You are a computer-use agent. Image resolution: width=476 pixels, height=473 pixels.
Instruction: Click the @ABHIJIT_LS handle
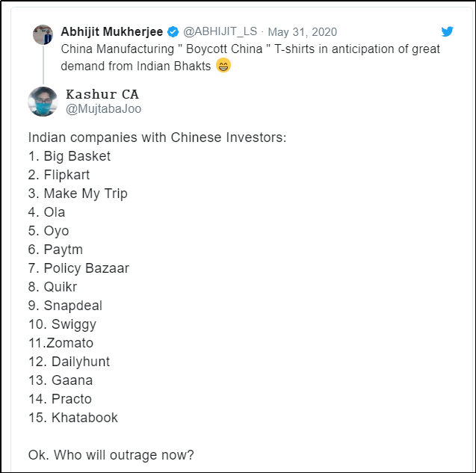(x=220, y=31)
